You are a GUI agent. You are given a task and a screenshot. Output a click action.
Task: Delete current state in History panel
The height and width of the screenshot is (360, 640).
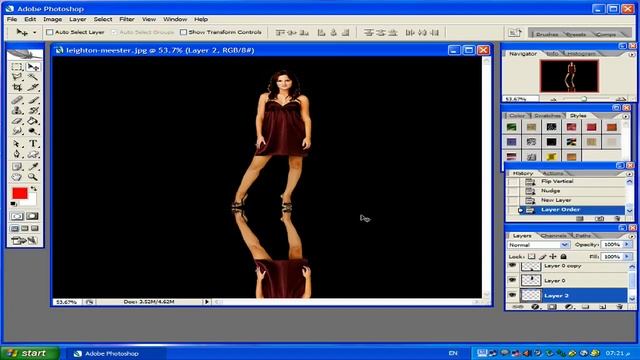618,219
